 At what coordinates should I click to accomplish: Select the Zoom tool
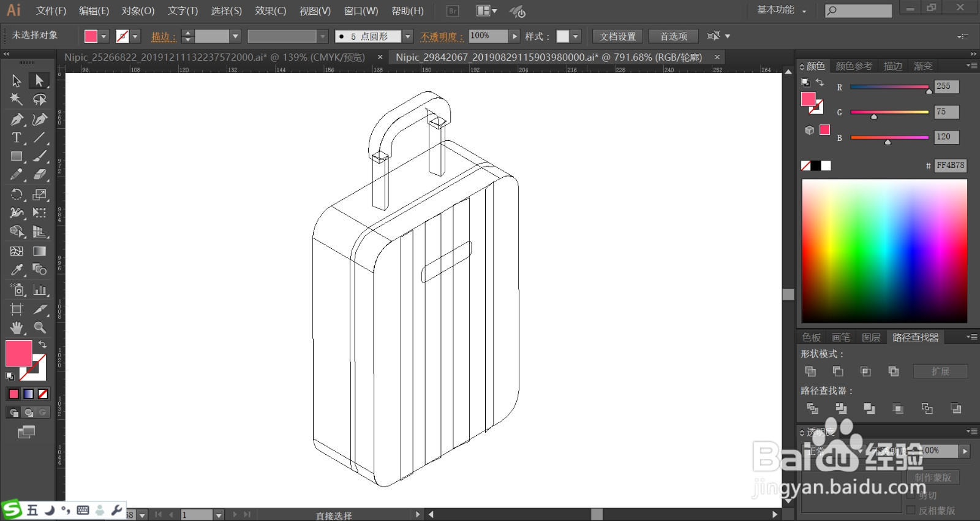coord(39,327)
